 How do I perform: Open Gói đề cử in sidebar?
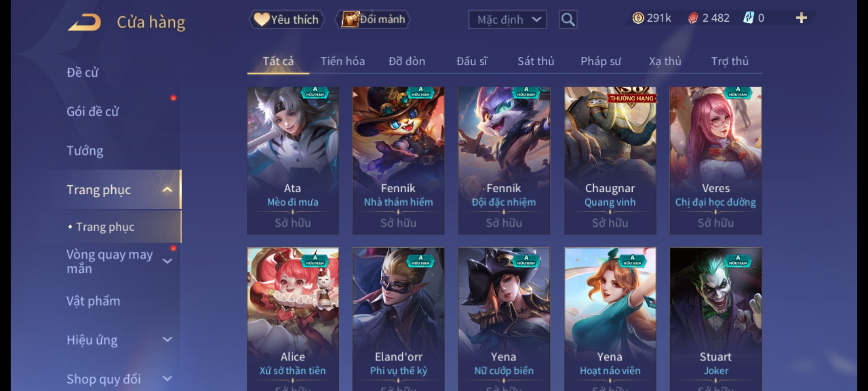coord(93,112)
